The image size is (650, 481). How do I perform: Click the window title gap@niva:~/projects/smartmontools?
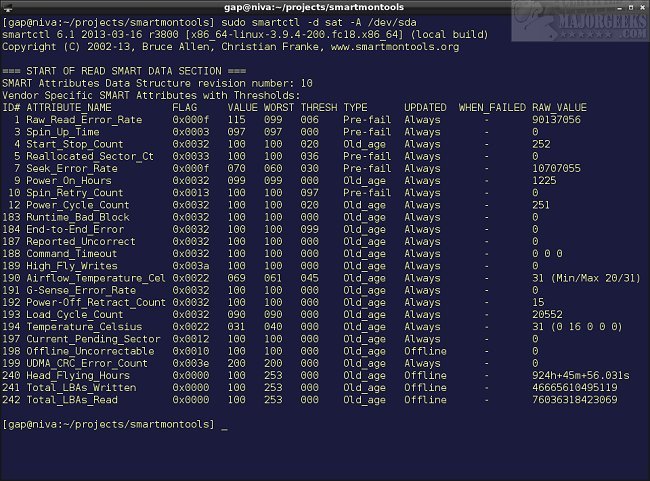(314, 7)
